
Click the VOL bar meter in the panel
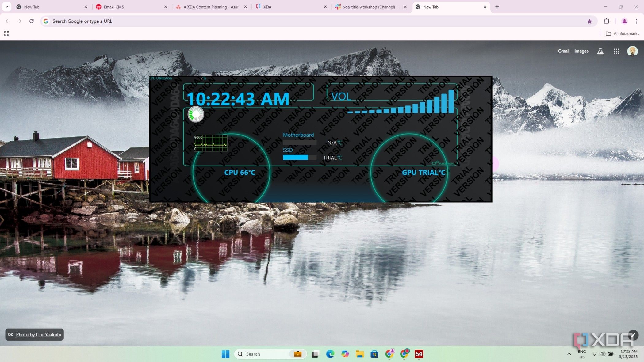click(x=401, y=101)
